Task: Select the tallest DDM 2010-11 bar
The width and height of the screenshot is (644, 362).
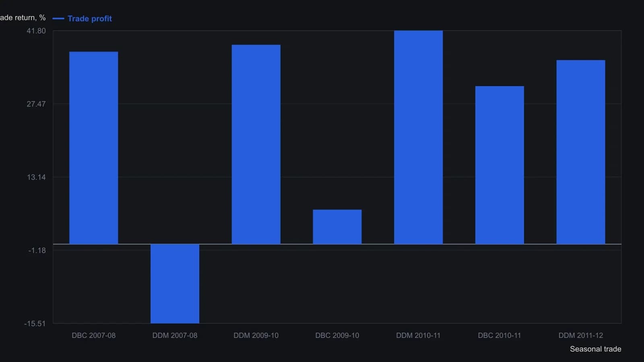Action: (x=418, y=137)
